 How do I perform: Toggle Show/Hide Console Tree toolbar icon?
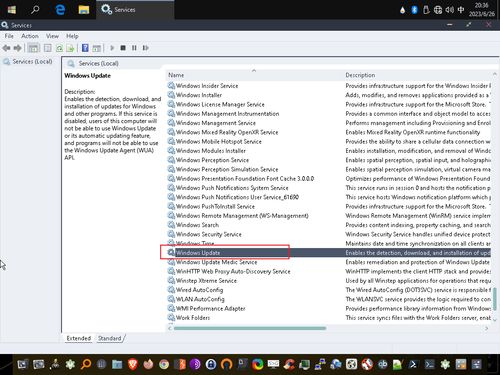coord(33,48)
